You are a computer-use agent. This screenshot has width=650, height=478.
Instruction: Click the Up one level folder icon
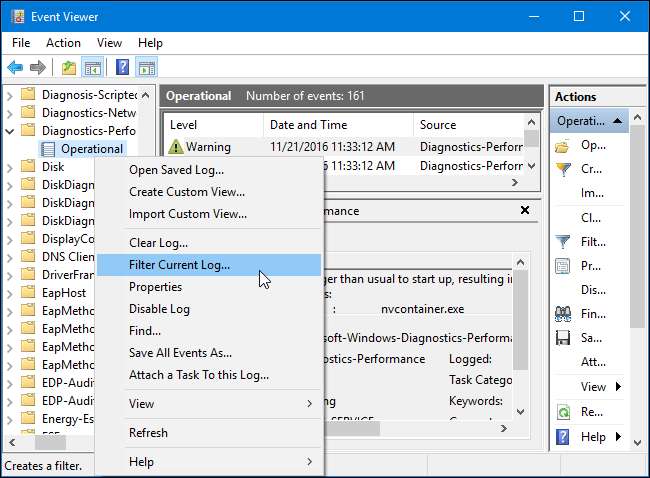click(69, 67)
